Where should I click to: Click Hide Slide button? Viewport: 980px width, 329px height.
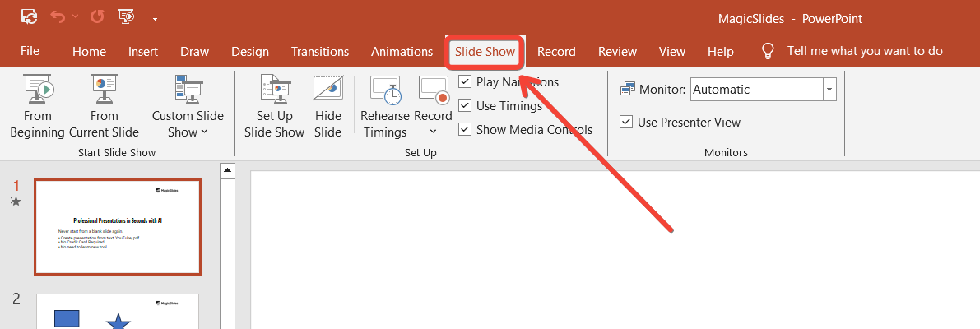pos(328,106)
